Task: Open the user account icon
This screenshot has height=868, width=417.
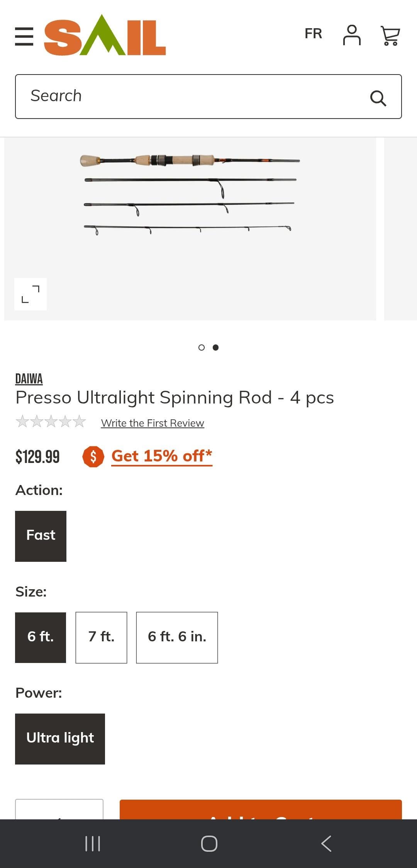Action: click(x=351, y=35)
